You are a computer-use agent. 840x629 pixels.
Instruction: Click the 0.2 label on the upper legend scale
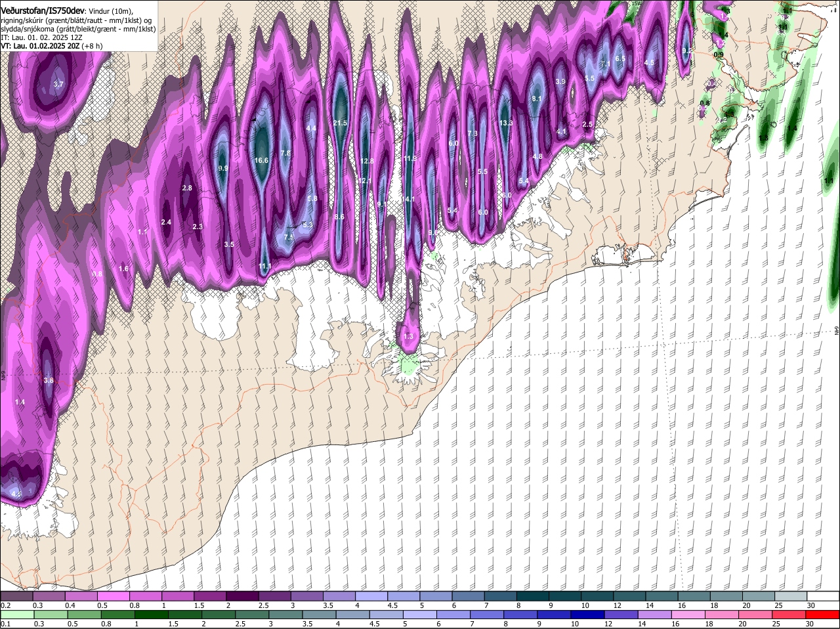tap(5, 605)
